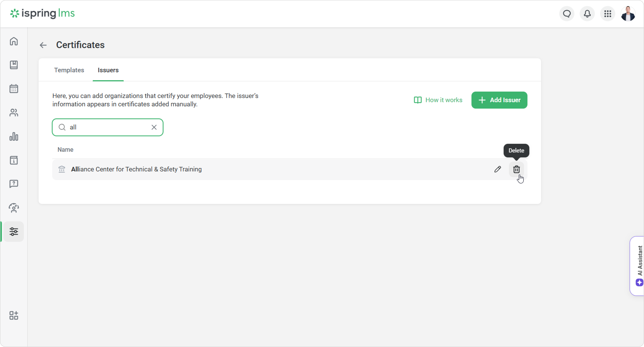Open the apps grid launcher icon
The height and width of the screenshot is (347, 644).
tap(607, 14)
